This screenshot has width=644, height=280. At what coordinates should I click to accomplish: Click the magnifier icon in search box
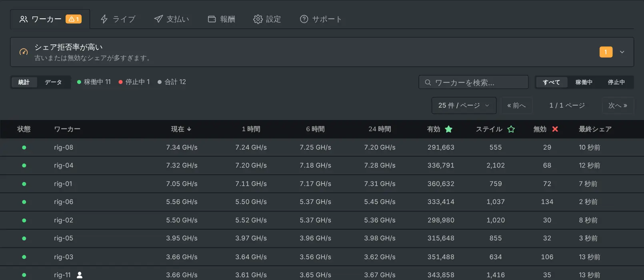click(x=428, y=82)
